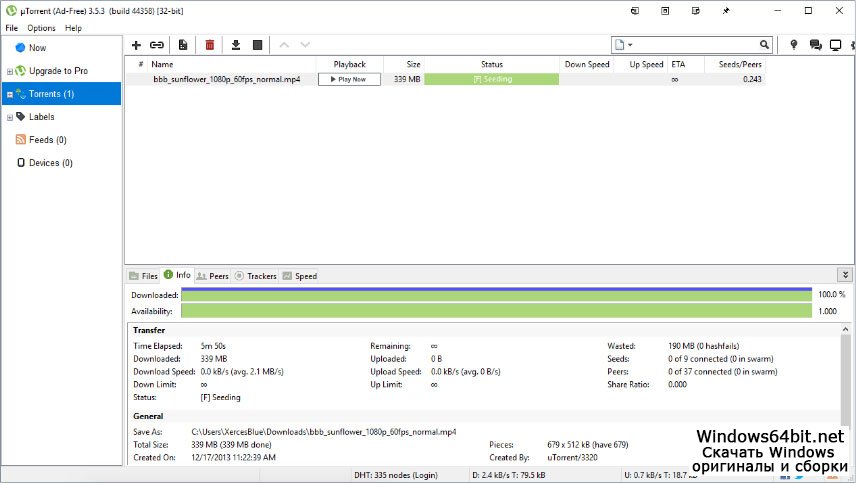Click the Stop Torrent square icon

pyautogui.click(x=257, y=45)
